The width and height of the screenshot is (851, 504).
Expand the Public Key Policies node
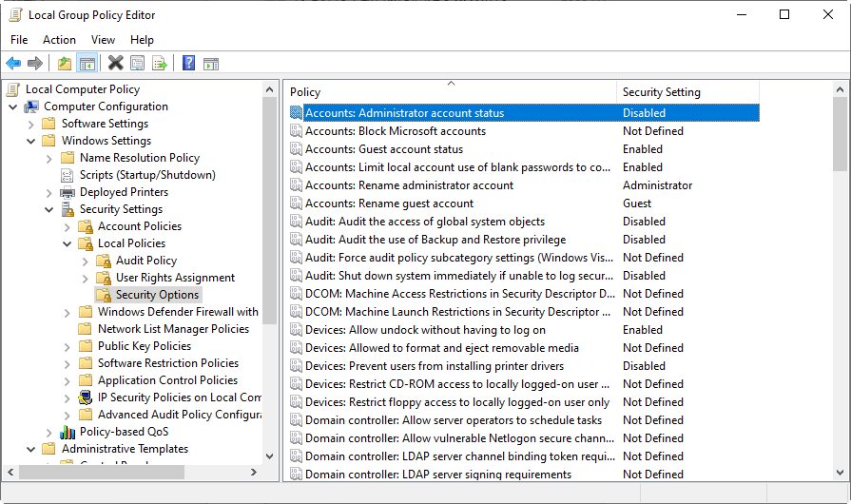point(67,347)
